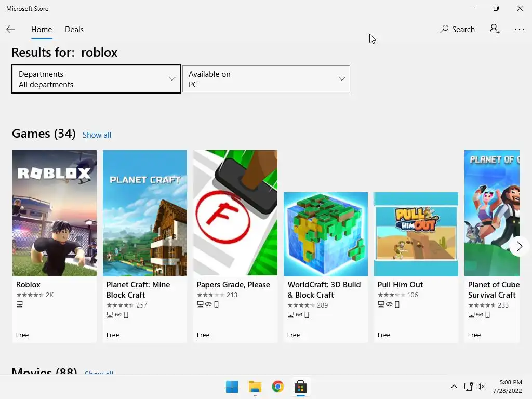The image size is (532, 399).
Task: Click HoloLens device icon under WorldCraft
Action: (x=299, y=315)
